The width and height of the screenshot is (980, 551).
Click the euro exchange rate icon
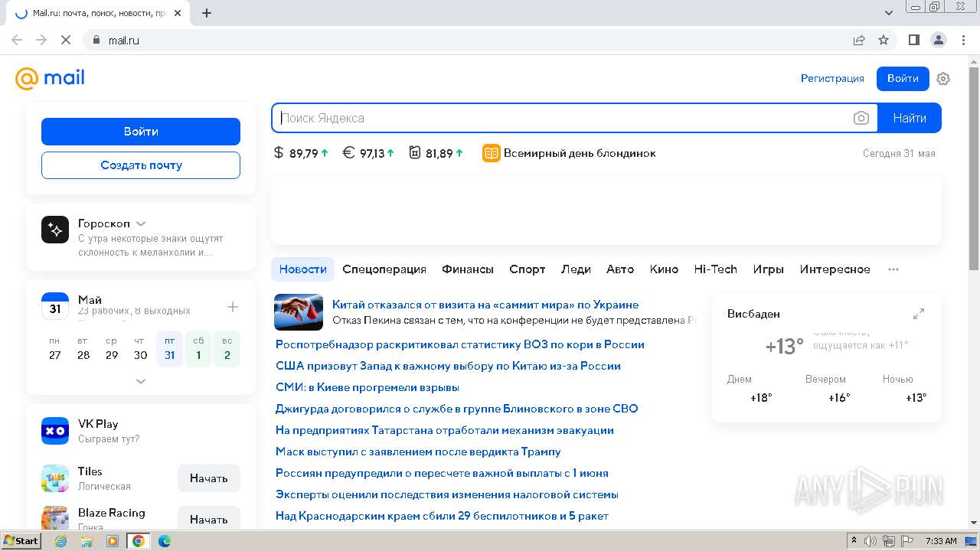pyautogui.click(x=348, y=153)
